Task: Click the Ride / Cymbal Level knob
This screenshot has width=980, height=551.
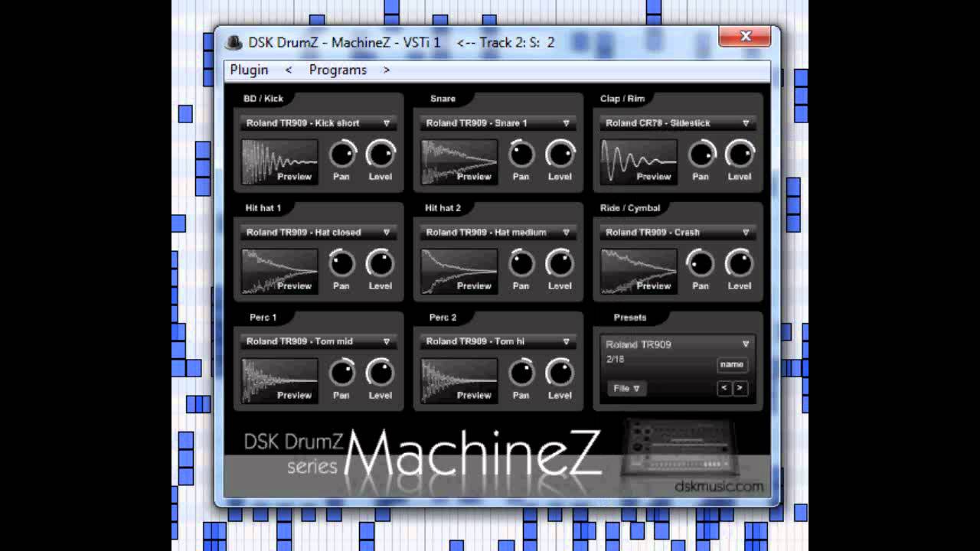Action: 740,264
